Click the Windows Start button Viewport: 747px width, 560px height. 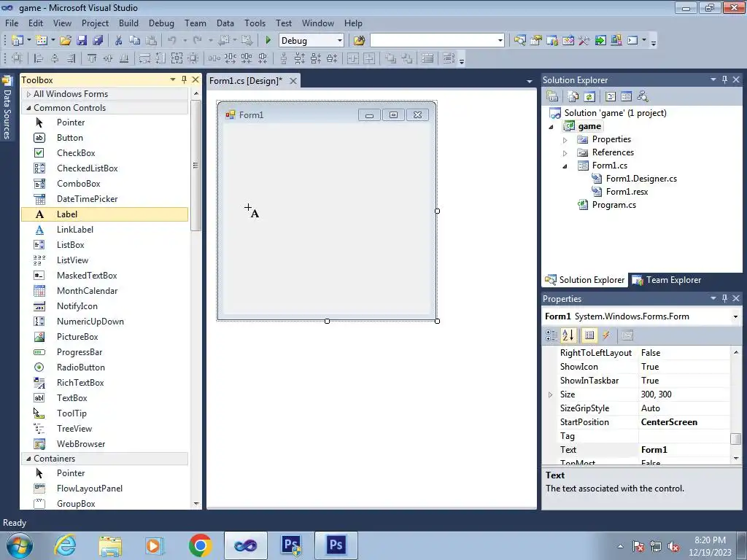20,545
